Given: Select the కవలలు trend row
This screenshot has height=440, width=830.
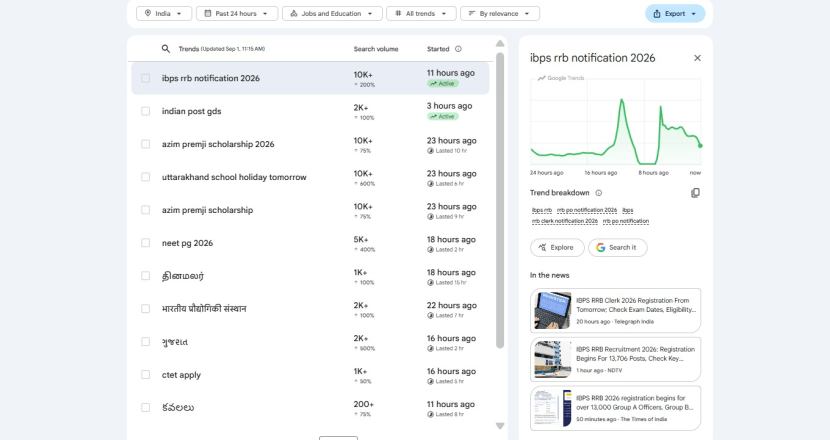Looking at the screenshot, I should pos(310,408).
